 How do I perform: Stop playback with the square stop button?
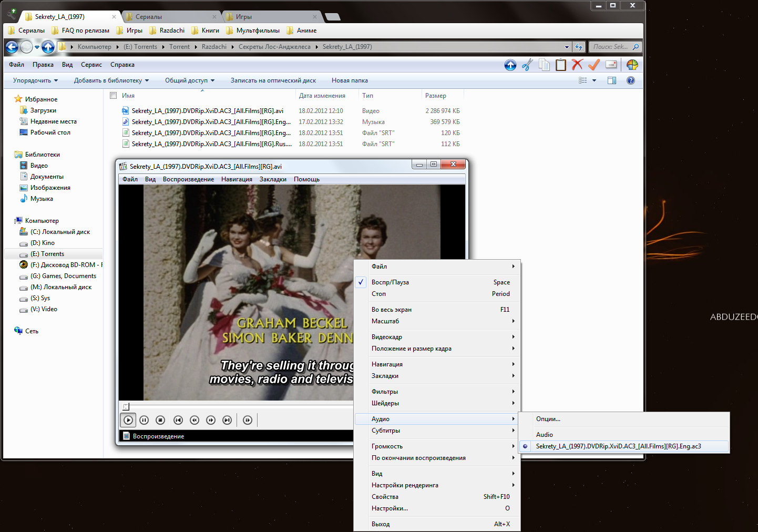tap(161, 420)
